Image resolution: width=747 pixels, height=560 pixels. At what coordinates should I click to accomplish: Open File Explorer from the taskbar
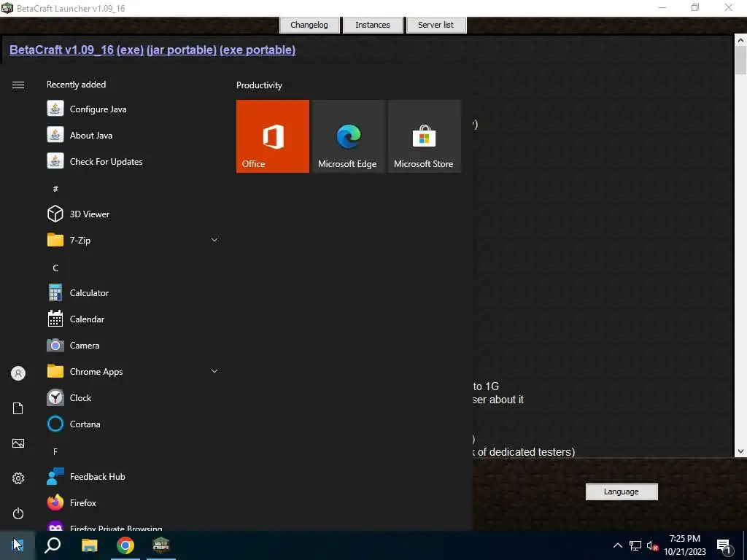89,545
